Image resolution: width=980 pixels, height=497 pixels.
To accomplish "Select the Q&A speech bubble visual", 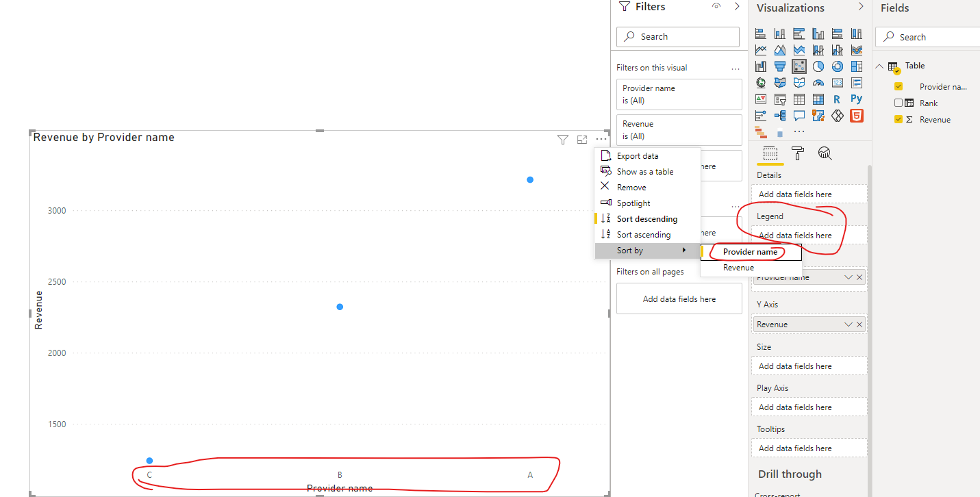I will click(x=799, y=116).
